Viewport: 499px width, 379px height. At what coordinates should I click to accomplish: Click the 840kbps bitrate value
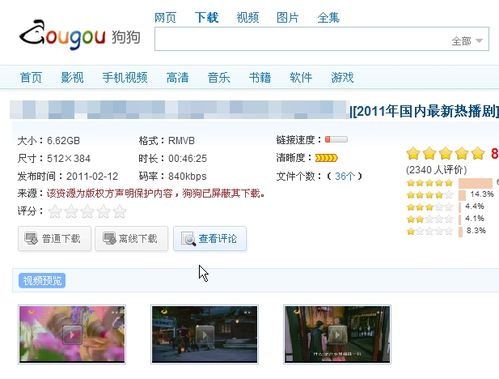click(x=187, y=176)
